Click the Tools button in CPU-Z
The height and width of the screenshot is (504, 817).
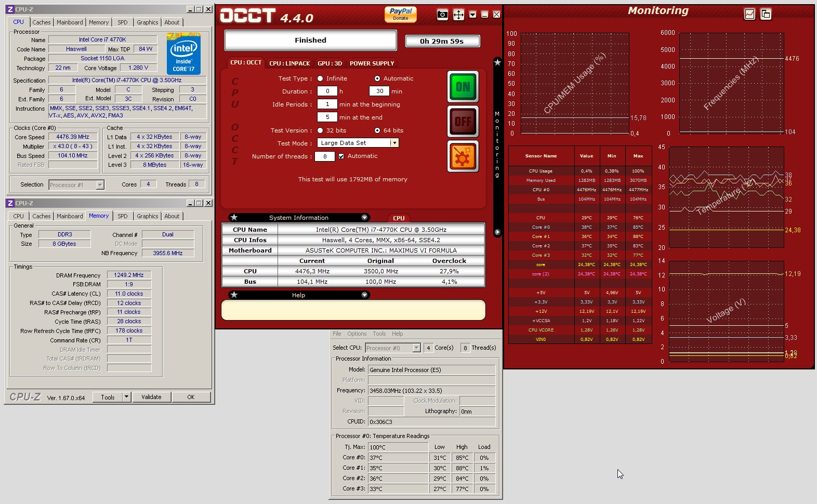[108, 397]
